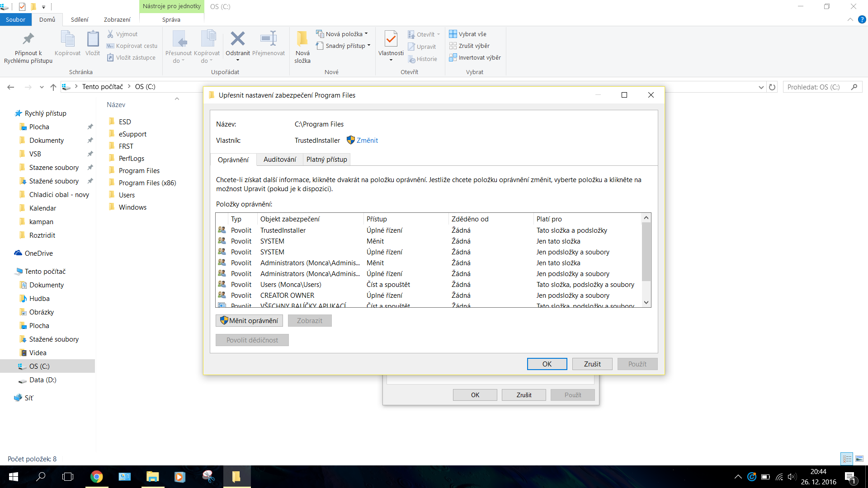Select the Users (Monca\Users) permission entry

tap(291, 285)
